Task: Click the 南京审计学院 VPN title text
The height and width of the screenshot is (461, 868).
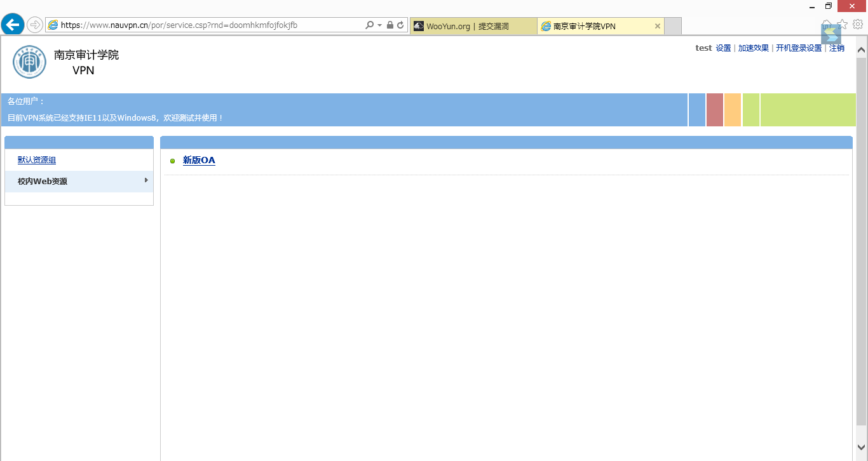Action: click(86, 62)
